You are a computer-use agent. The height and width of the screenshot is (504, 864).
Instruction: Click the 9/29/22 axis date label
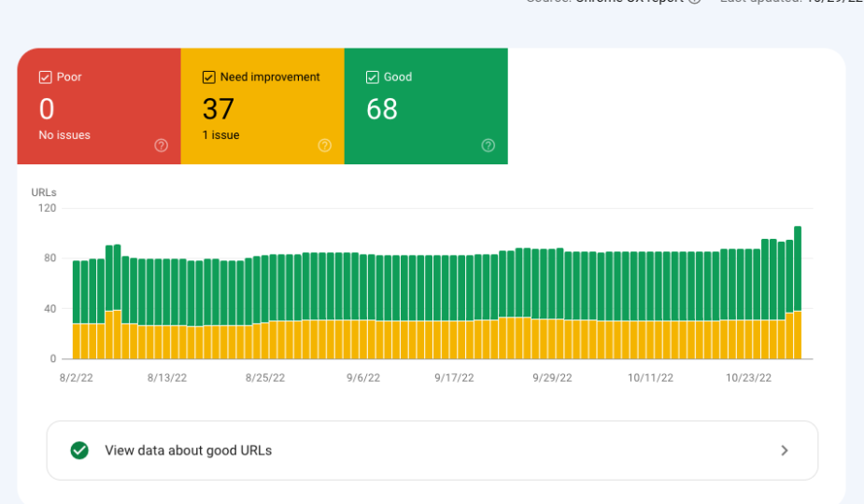552,378
